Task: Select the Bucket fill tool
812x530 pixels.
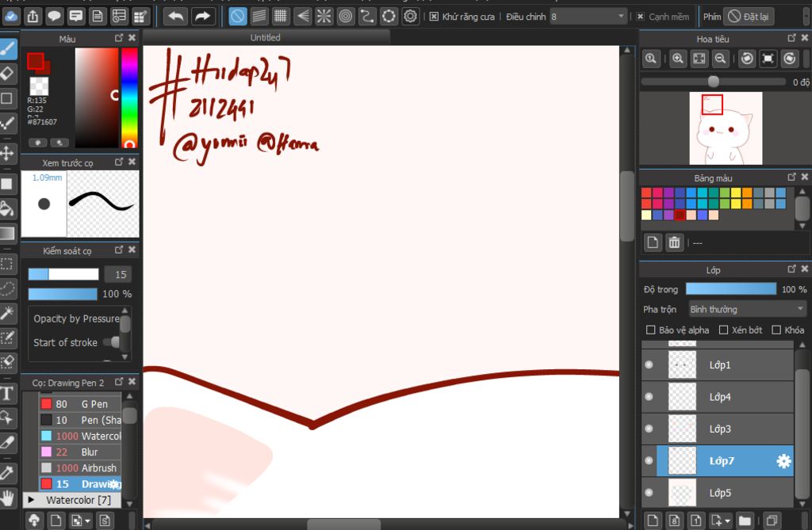Action: [7, 208]
